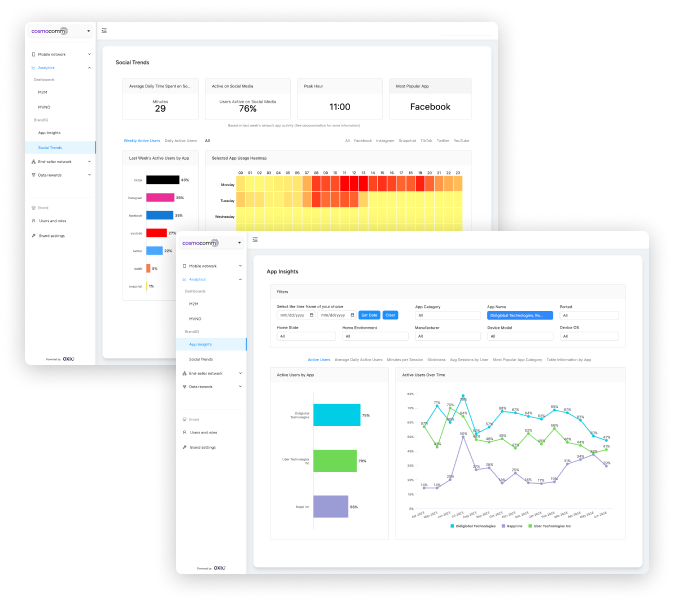This screenshot has width=674, height=604.
Task: Toggle sidebar menu icon in App Insights window
Action: (255, 239)
